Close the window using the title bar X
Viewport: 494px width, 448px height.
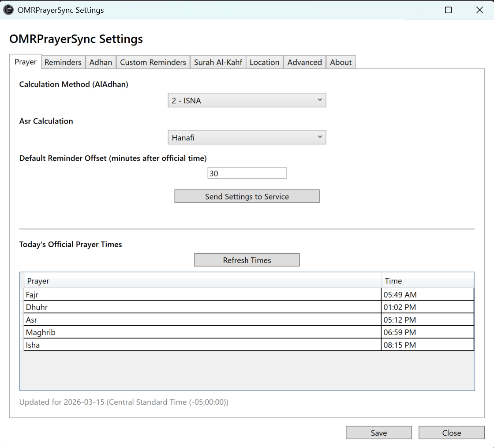[x=479, y=10]
